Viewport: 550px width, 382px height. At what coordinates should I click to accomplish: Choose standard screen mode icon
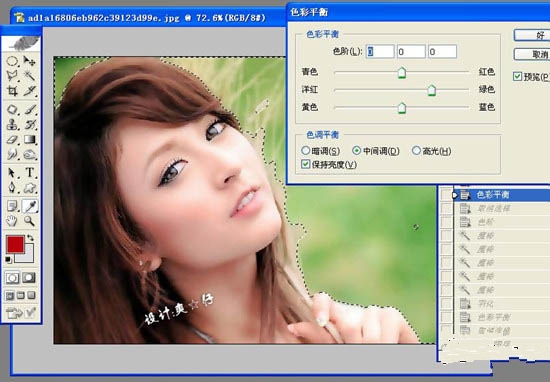click(x=9, y=295)
